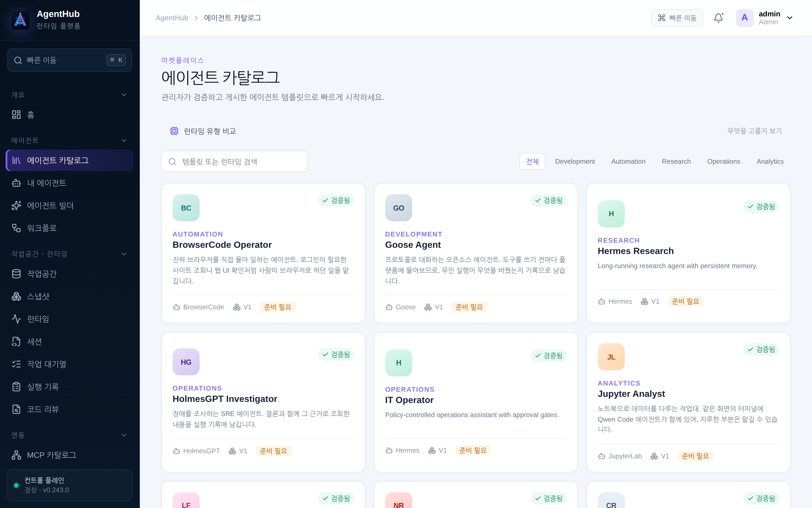Click the BC avatar on BrowserCode Operator
This screenshot has width=812, height=508.
[186, 208]
